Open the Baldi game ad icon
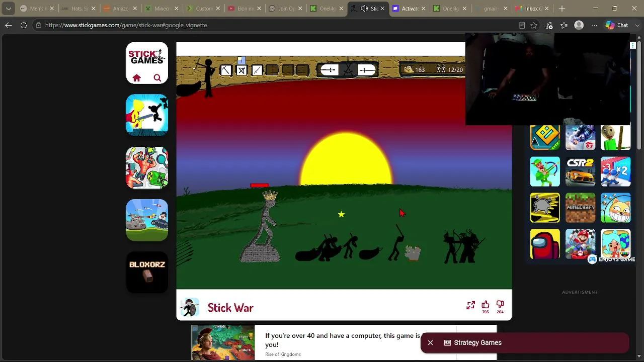 point(616,135)
